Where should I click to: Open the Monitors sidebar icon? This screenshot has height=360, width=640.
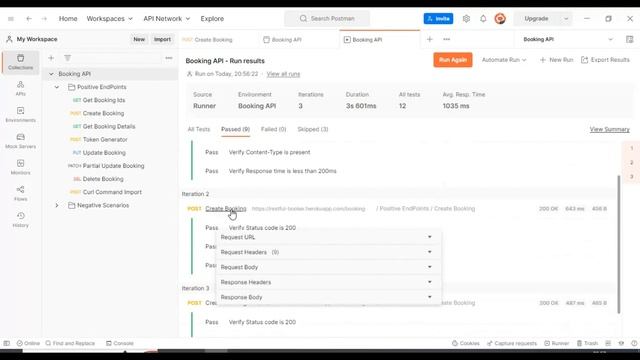(20, 167)
